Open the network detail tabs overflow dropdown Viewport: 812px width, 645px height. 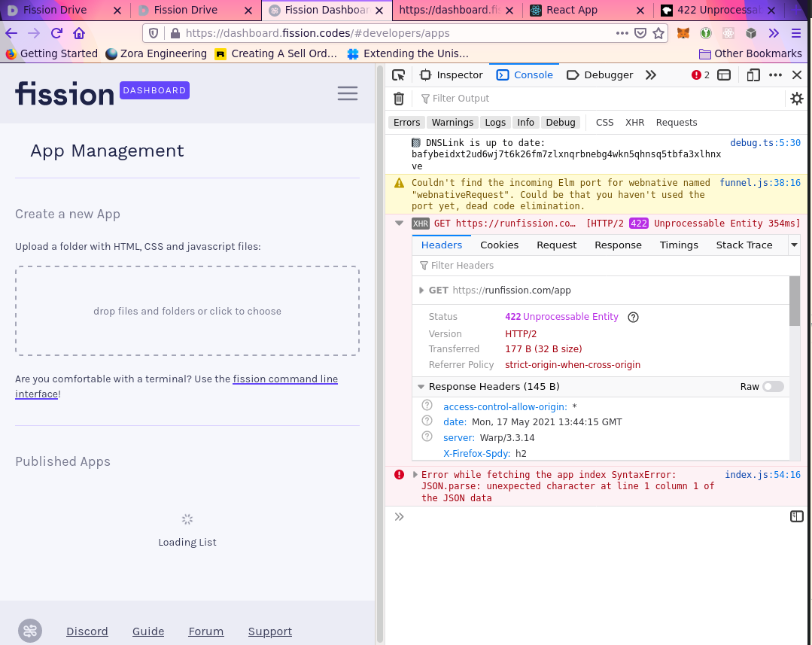[794, 245]
